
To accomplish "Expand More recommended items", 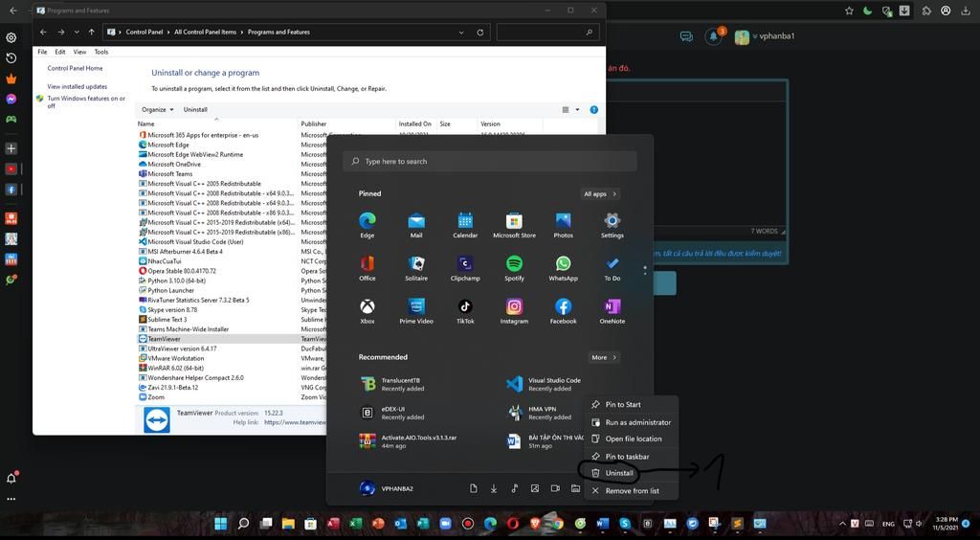I will click(x=604, y=357).
